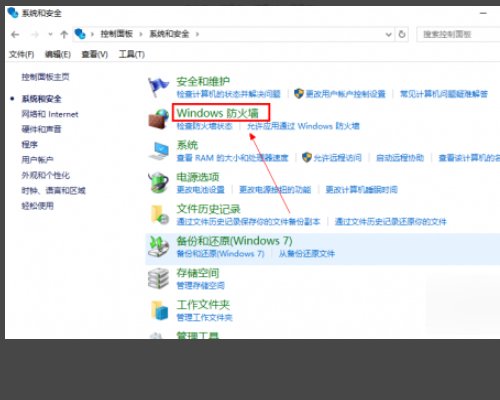This screenshot has width=500, height=400.
Task: Open 允许应用通过 Windows 防火墙 link
Action: tap(303, 126)
